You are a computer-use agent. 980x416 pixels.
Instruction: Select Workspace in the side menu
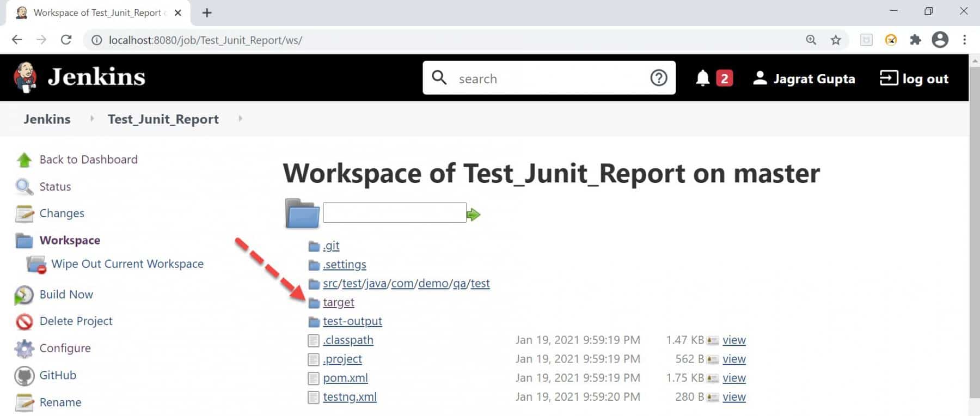(x=70, y=240)
